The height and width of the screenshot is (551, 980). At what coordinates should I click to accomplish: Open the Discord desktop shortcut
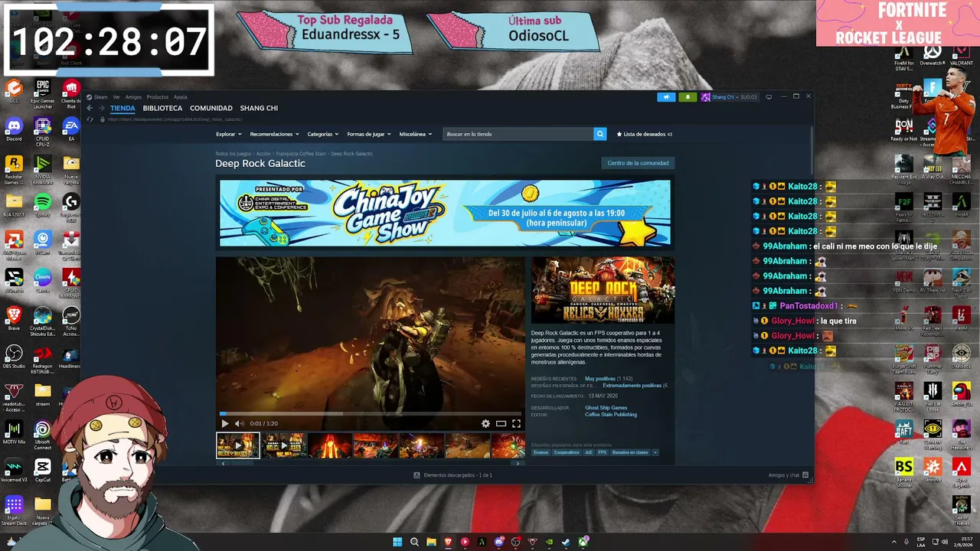(x=14, y=129)
